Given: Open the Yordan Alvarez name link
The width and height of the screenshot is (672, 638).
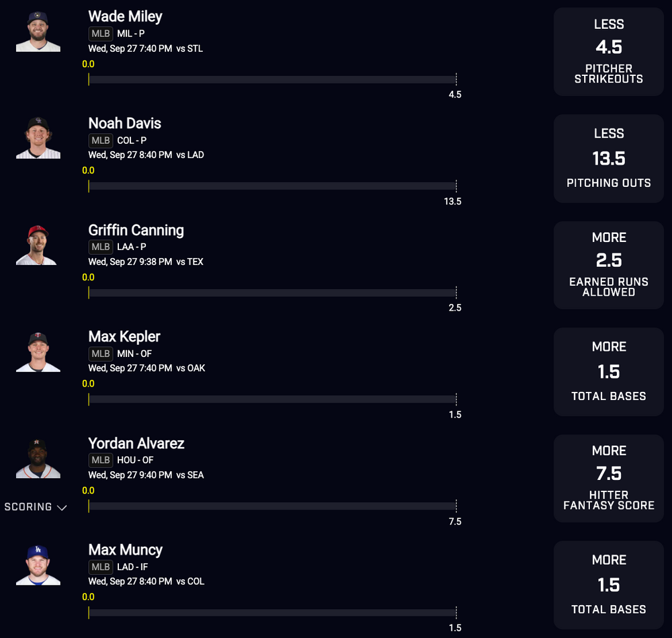Looking at the screenshot, I should coord(136,444).
